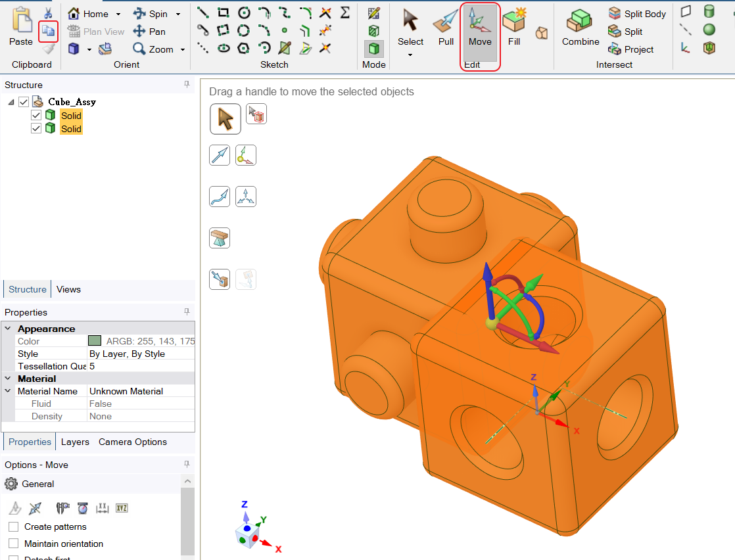Viewport: 735px width, 560px height.
Task: Click the Style property value
Action: pyautogui.click(x=141, y=354)
